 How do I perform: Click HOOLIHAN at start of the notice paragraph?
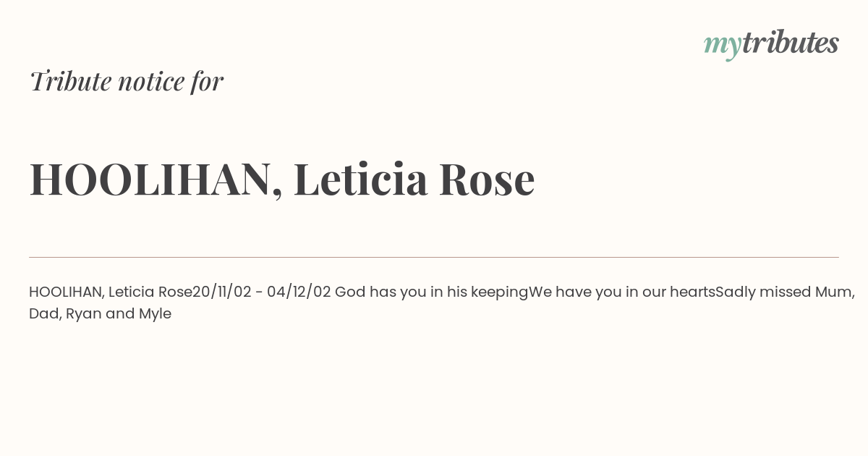[x=67, y=292]
